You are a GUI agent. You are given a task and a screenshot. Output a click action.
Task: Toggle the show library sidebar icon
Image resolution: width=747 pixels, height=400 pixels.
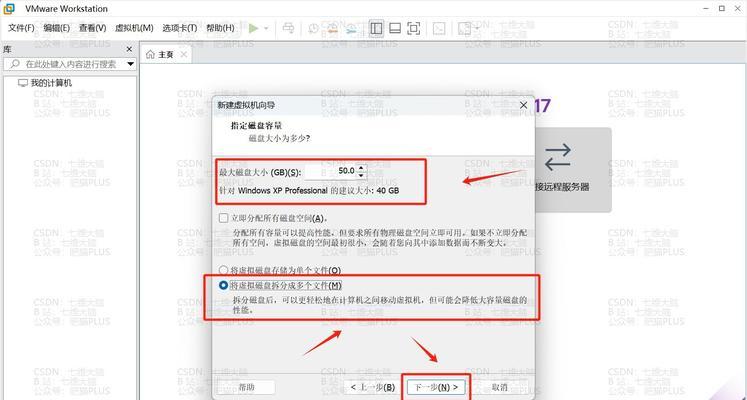(376, 29)
